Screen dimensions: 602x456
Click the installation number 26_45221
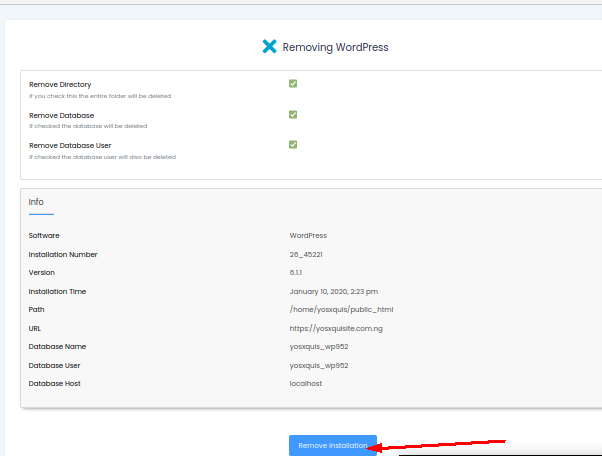(306, 254)
